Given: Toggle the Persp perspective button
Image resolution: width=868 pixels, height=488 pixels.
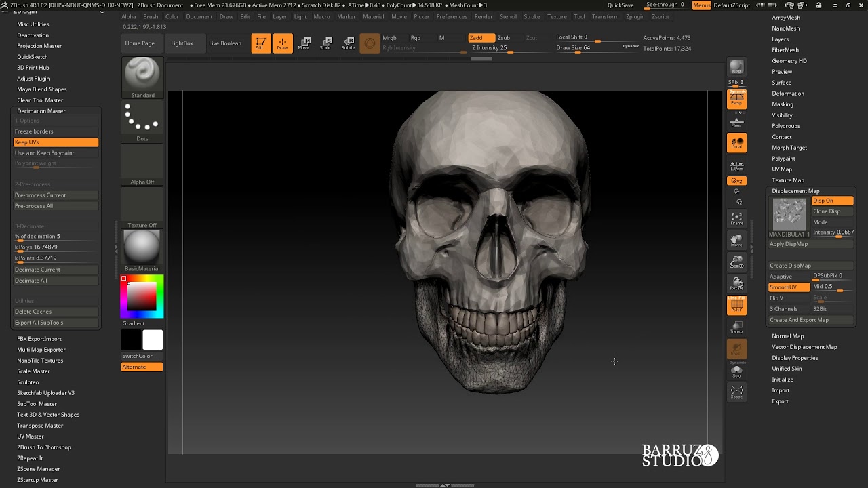Looking at the screenshot, I should [x=736, y=100].
